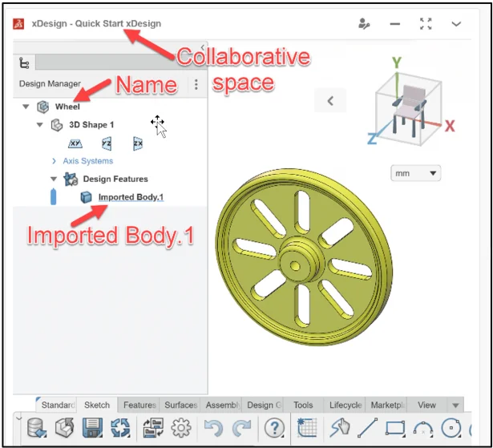Click the Undo arrow icon
The height and width of the screenshot is (448, 493).
(x=214, y=427)
